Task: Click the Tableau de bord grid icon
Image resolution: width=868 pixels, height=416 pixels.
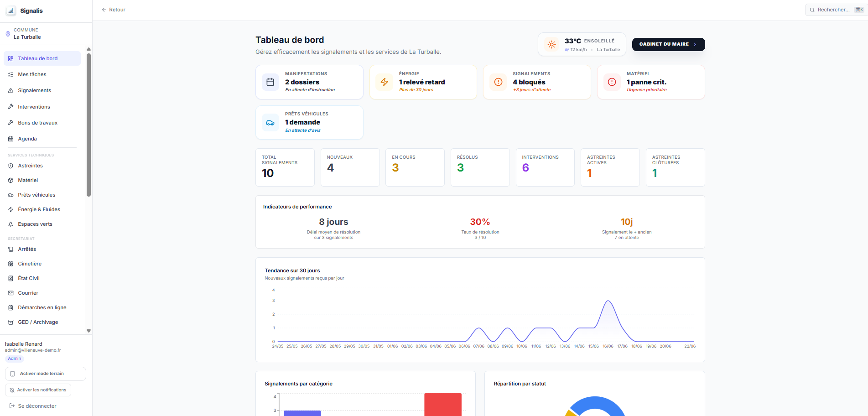Action: click(10, 58)
